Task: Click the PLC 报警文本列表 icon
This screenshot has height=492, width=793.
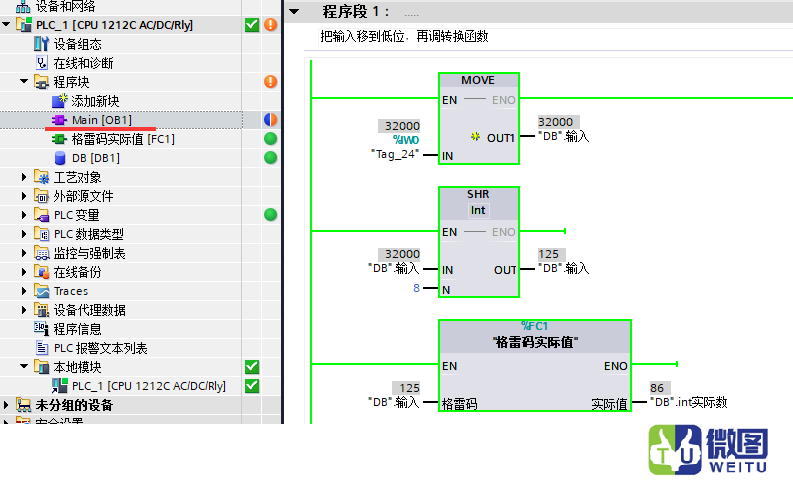Action: point(42,347)
